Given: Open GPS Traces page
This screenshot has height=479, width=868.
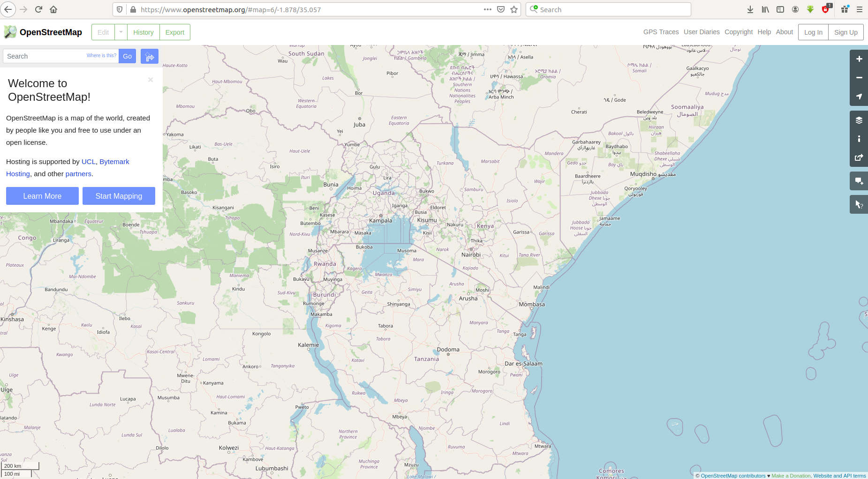Looking at the screenshot, I should tap(661, 32).
